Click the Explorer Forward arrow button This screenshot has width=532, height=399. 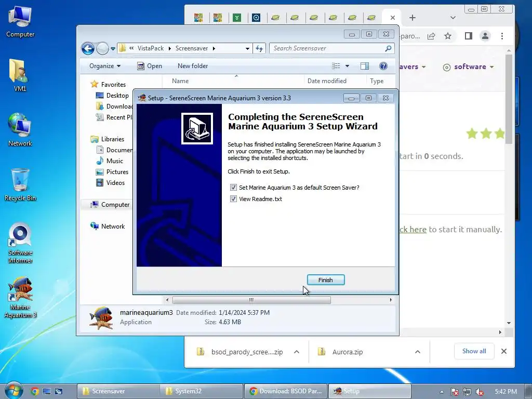pos(102,48)
